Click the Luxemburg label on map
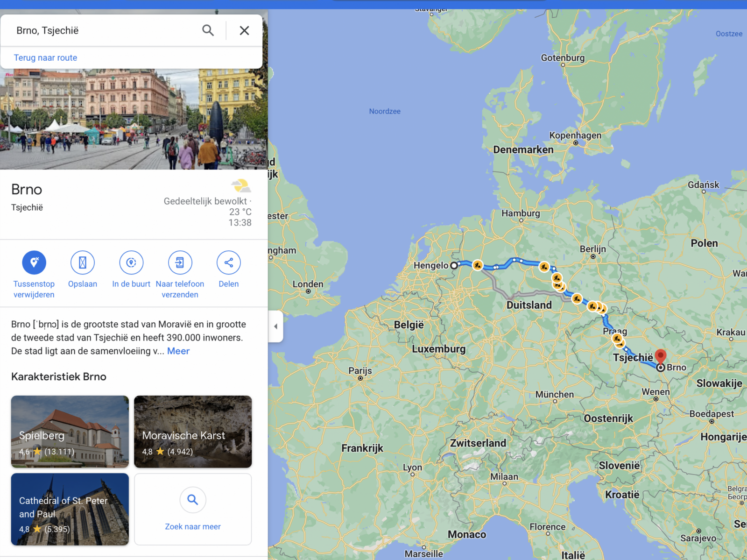 438,349
